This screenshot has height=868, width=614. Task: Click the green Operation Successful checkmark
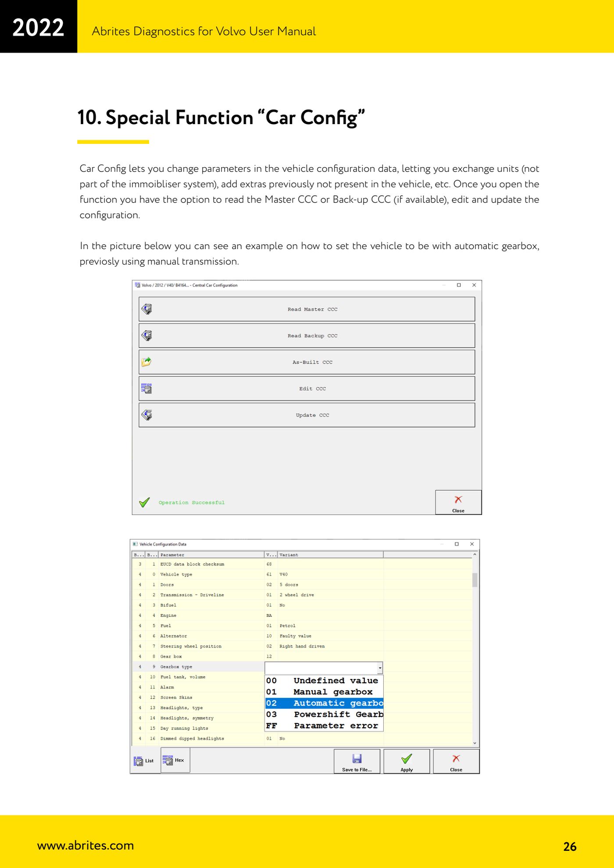point(144,502)
